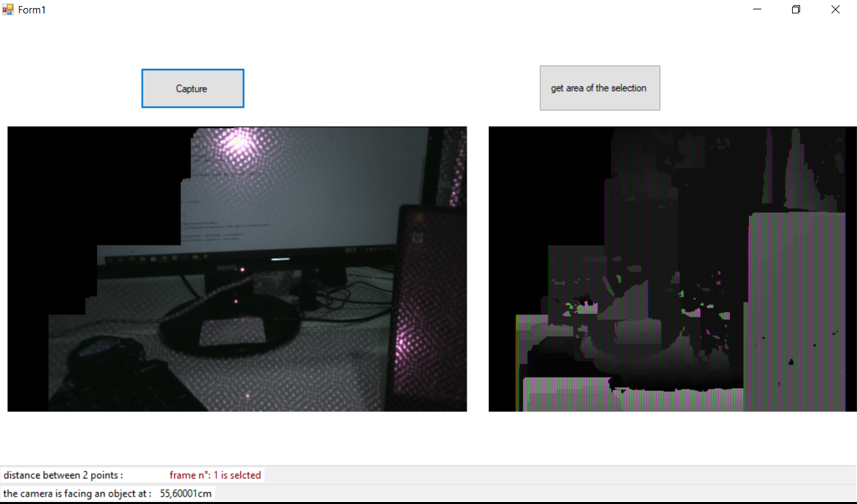Click inside the right depth map image
This screenshot has height=504, width=857.
click(670, 268)
